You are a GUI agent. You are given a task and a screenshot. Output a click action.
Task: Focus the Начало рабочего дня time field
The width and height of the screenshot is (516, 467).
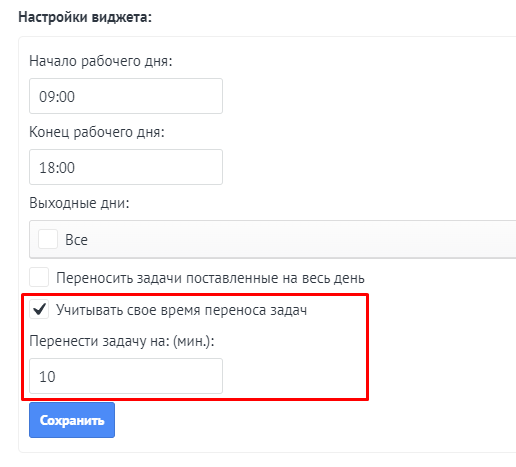[126, 96]
